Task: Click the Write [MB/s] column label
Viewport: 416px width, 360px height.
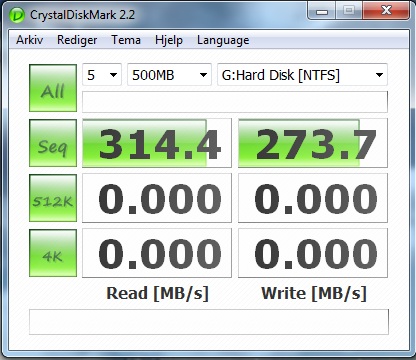Action: [x=314, y=294]
